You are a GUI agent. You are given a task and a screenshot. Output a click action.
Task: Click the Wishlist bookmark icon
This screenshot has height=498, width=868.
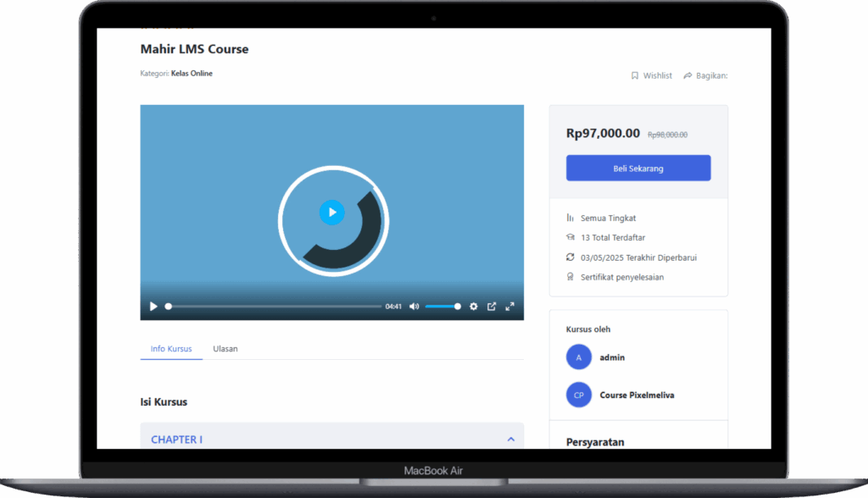coord(635,75)
